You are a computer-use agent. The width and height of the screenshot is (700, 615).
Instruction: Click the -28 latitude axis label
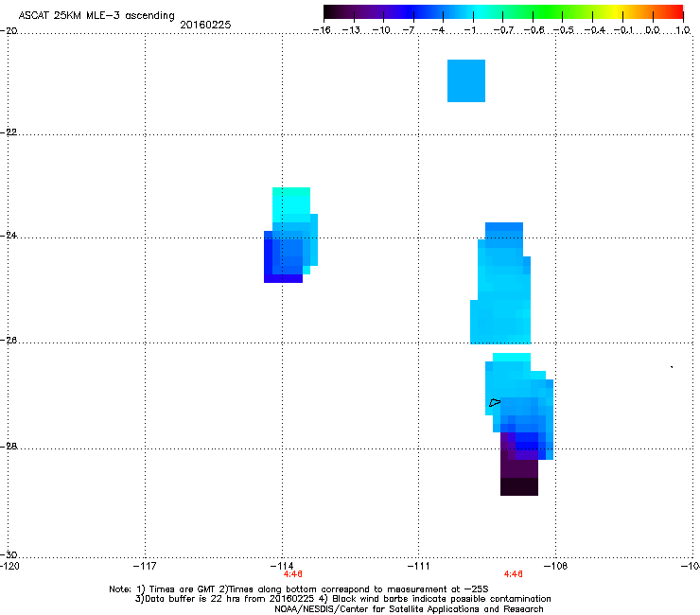9,447
